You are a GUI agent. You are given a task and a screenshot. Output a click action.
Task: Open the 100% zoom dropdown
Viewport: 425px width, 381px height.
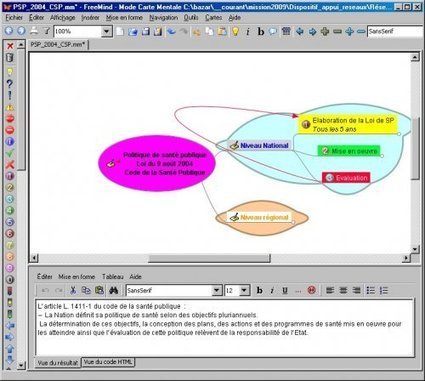106,31
